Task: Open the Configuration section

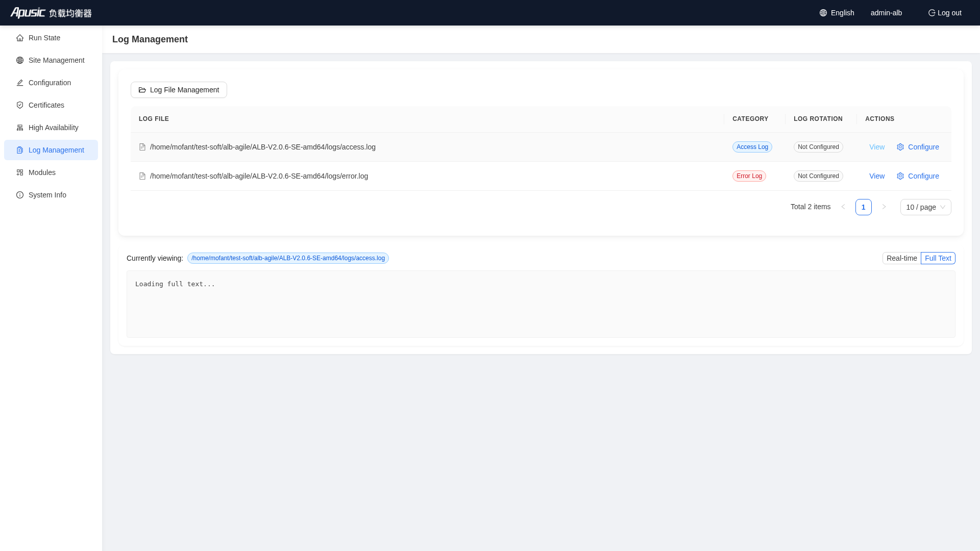Action: click(51, 83)
